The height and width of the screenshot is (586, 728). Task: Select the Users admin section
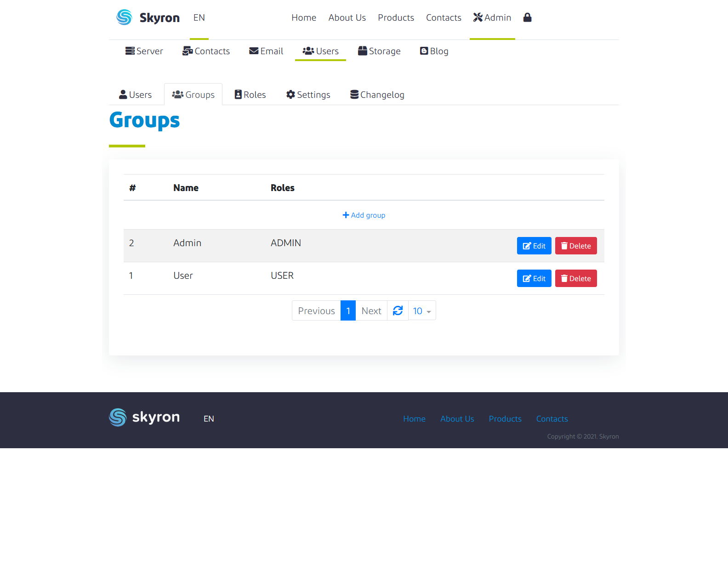[320, 51]
